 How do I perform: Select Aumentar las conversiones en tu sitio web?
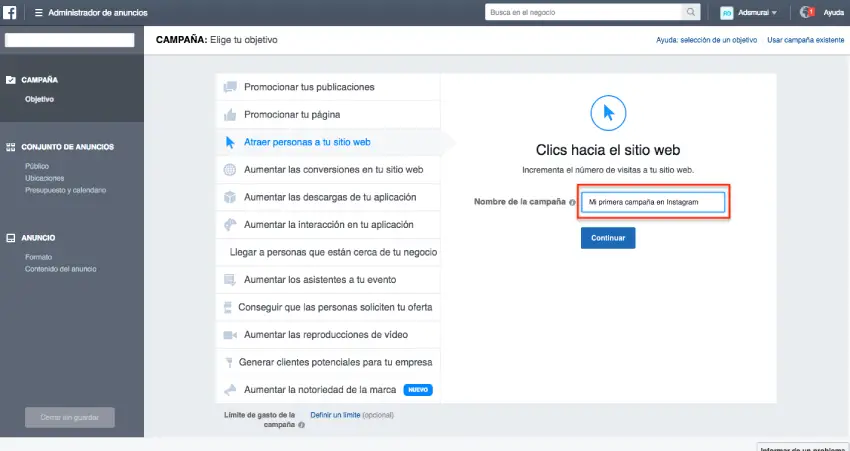328,170
